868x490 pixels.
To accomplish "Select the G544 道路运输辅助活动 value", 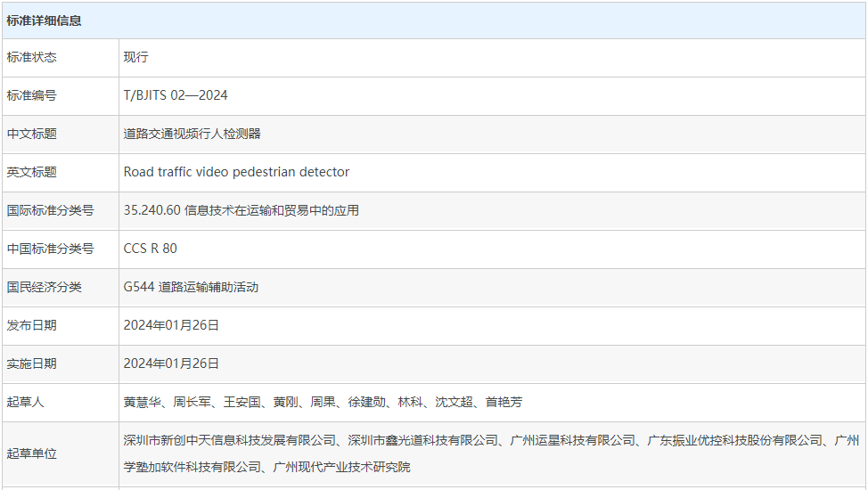I will click(x=192, y=287).
